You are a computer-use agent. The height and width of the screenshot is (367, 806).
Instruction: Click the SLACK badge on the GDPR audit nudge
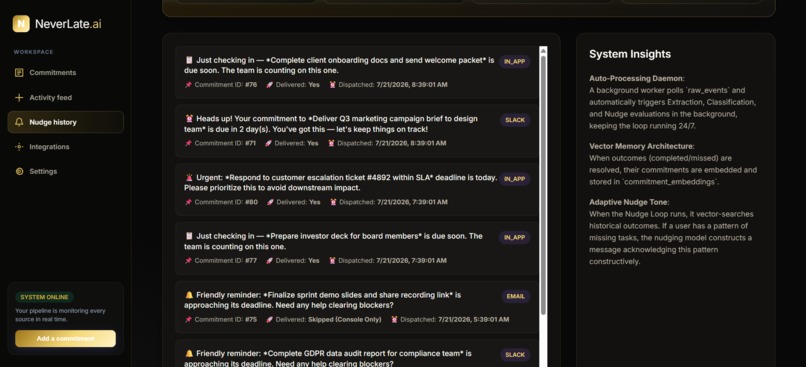click(515, 355)
